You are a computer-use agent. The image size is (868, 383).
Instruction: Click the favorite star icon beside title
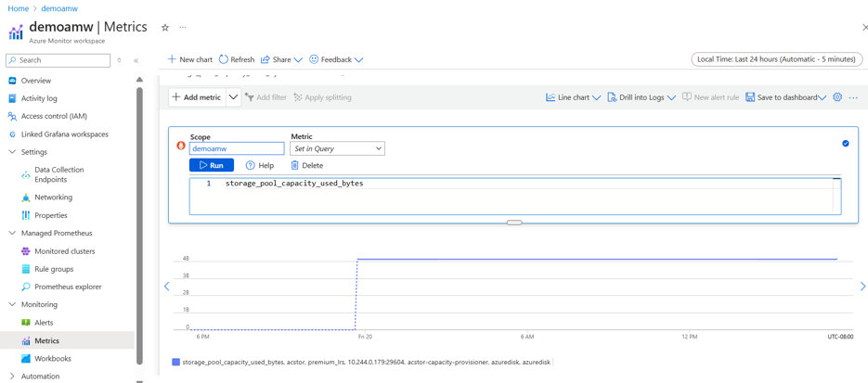tap(165, 28)
